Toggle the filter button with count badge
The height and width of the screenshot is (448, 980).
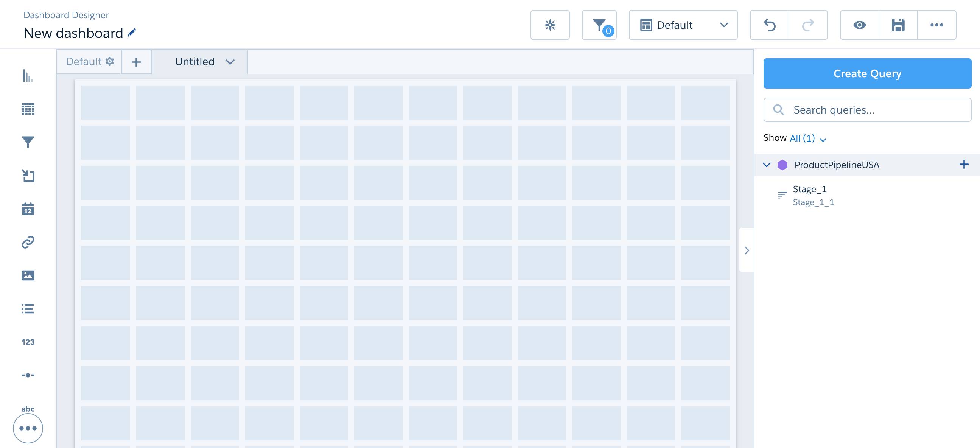coord(599,24)
